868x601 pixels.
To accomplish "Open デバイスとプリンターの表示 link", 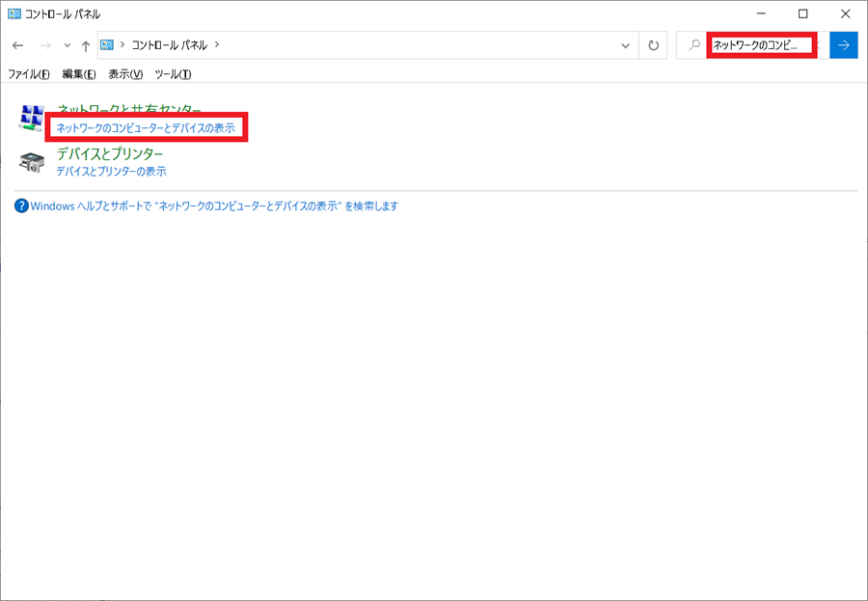I will pyautogui.click(x=114, y=171).
